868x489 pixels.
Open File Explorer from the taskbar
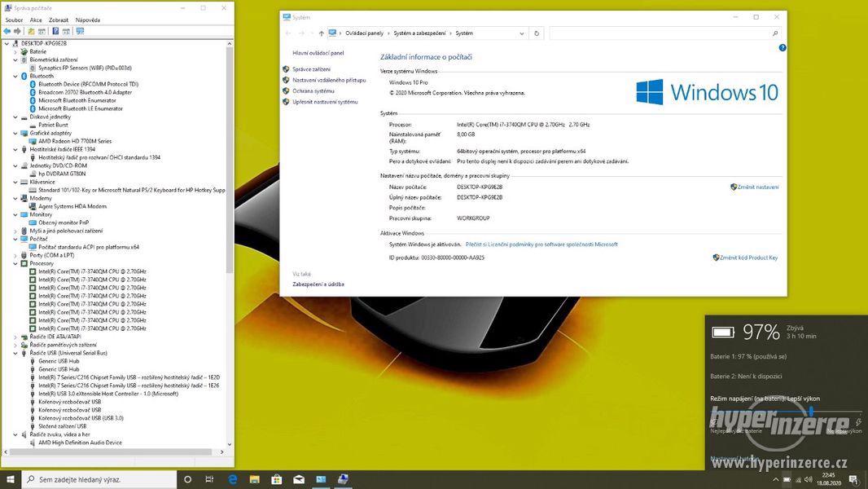click(254, 479)
